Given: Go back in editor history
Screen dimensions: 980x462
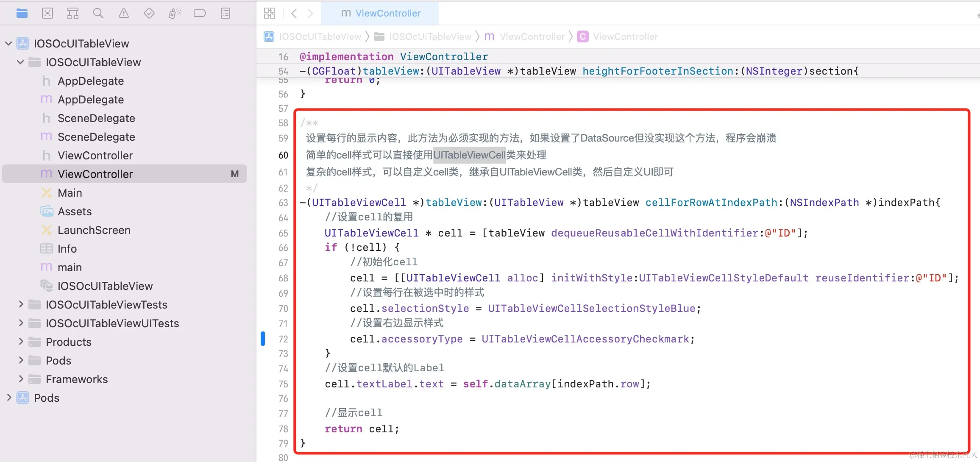Looking at the screenshot, I should coord(294,14).
